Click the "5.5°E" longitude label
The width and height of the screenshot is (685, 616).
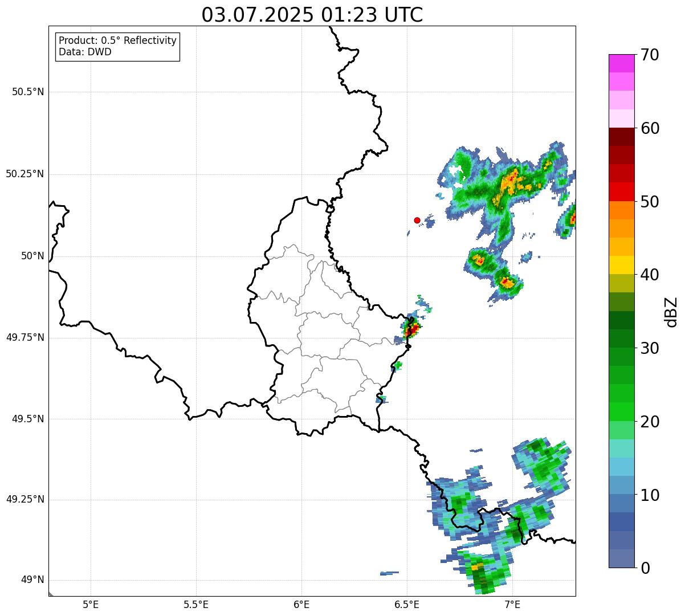[196, 604]
